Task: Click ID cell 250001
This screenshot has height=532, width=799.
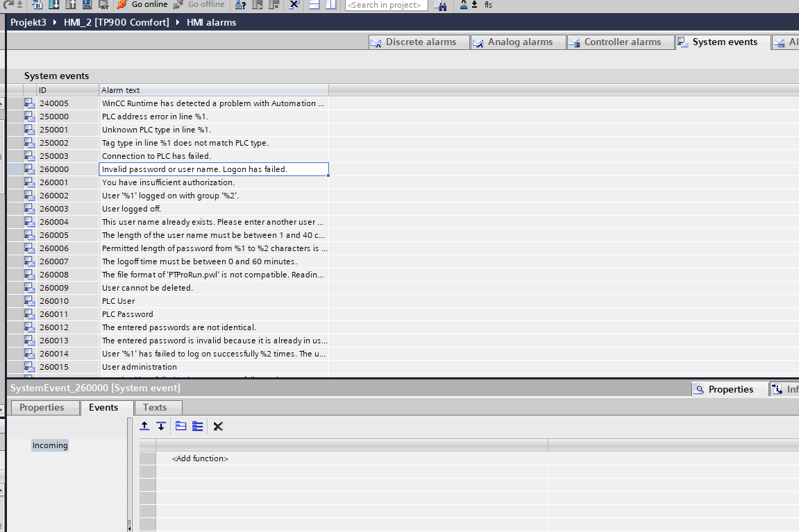Action: (x=68, y=130)
